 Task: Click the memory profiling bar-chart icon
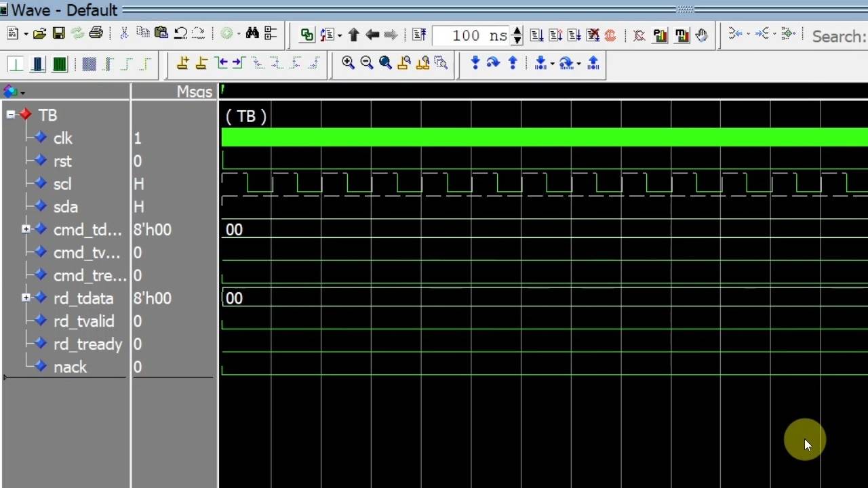pyautogui.click(x=682, y=35)
